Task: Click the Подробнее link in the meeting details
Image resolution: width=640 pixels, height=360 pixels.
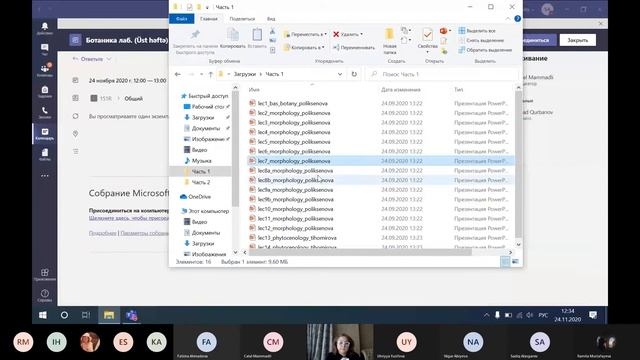Action: pos(102,233)
